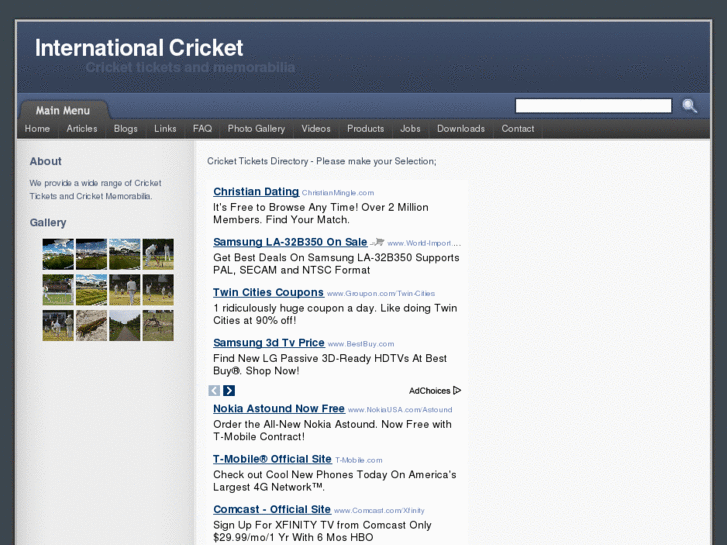The height and width of the screenshot is (545, 727).
Task: Open fourth top-row thumbnail of cricketer batting
Action: [158, 254]
